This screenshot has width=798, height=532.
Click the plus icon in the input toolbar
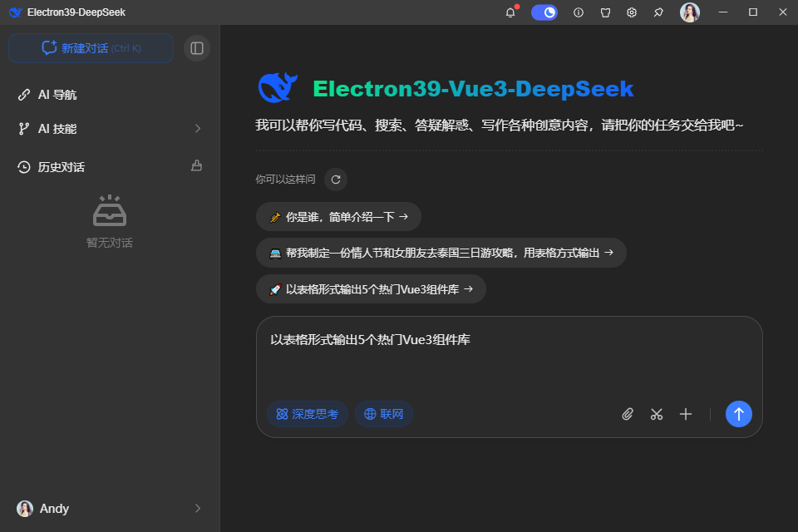(686, 413)
